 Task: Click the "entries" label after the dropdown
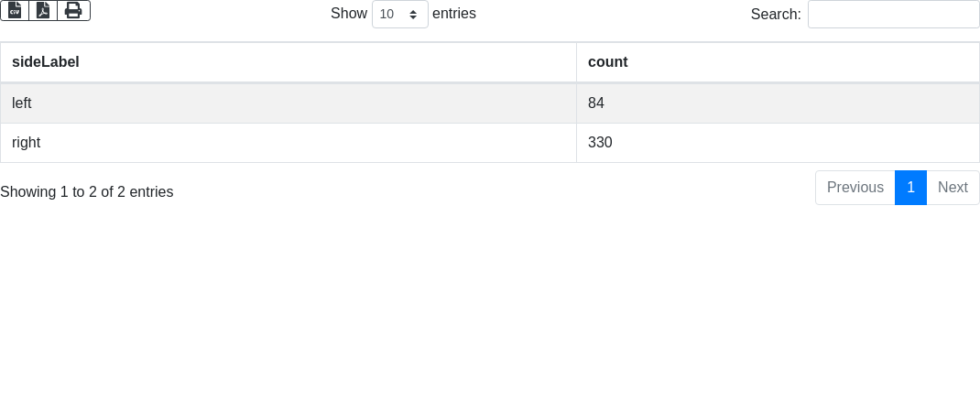[454, 14]
